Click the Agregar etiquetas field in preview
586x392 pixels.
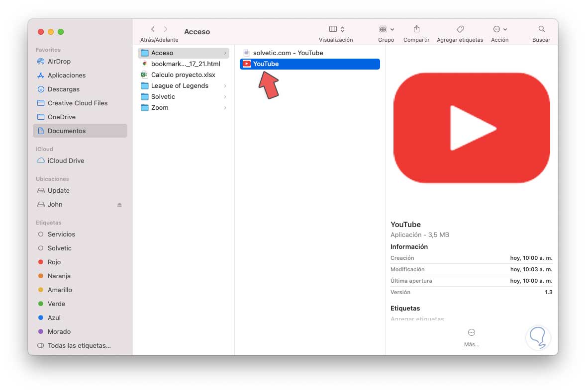click(x=417, y=318)
